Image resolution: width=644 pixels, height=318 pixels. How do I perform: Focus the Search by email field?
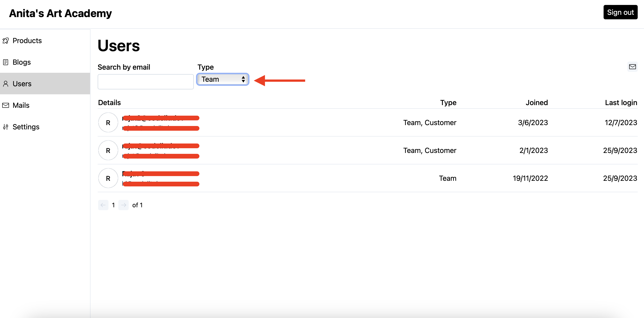click(146, 82)
